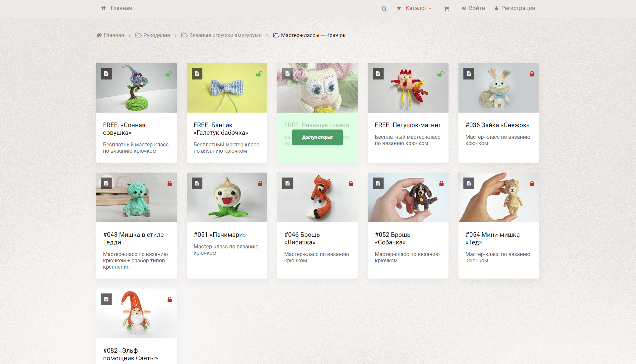Click green unlock icon on Сонная совушка card

[169, 74]
